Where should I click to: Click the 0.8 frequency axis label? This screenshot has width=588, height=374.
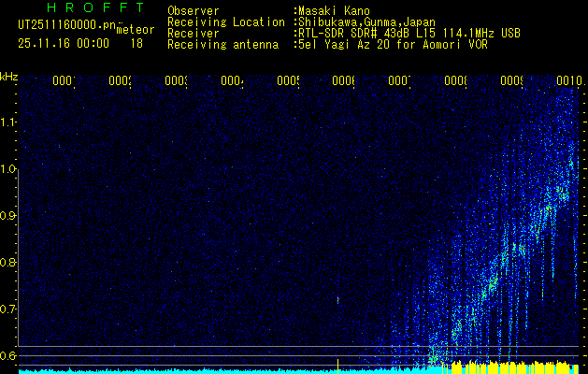pyautogui.click(x=7, y=262)
